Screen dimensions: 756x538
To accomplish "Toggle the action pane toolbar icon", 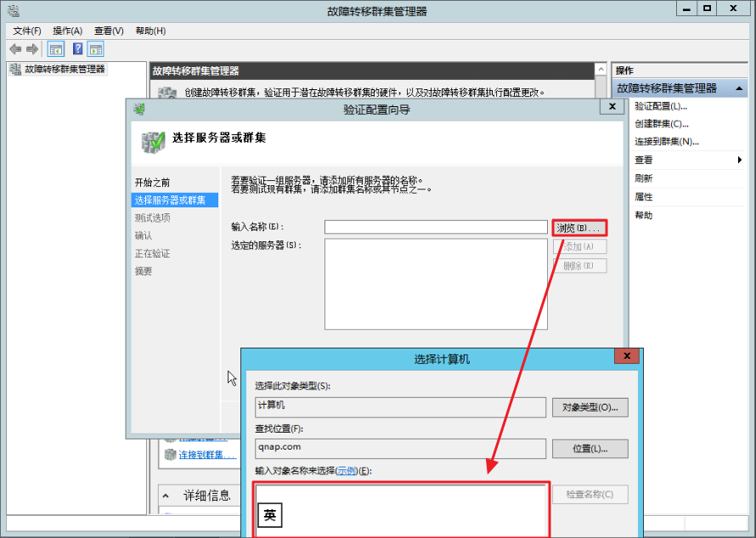I will coord(96,48).
